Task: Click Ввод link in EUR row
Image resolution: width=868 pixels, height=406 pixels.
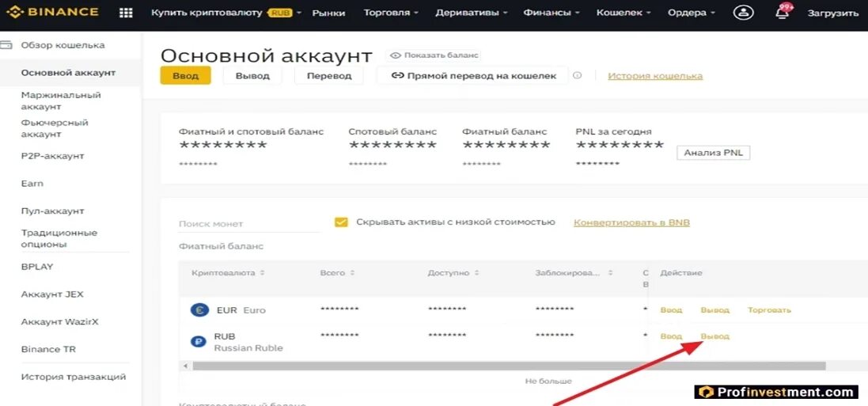Action: coord(671,310)
